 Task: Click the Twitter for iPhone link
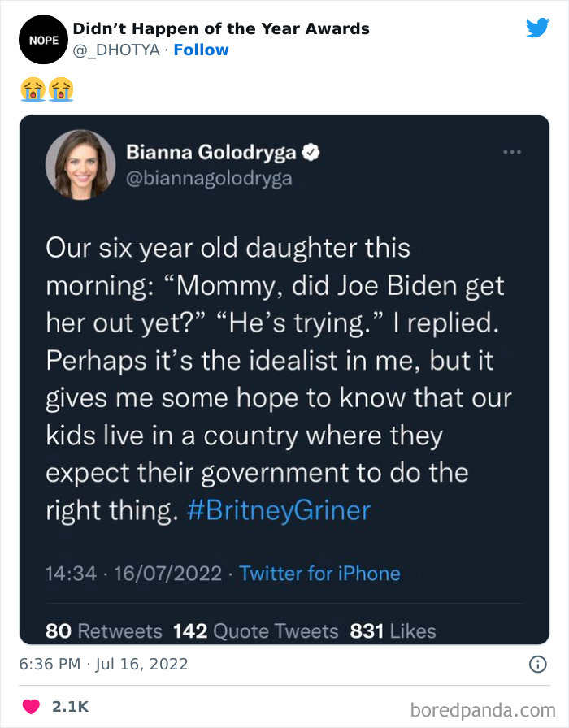pyautogui.click(x=320, y=574)
